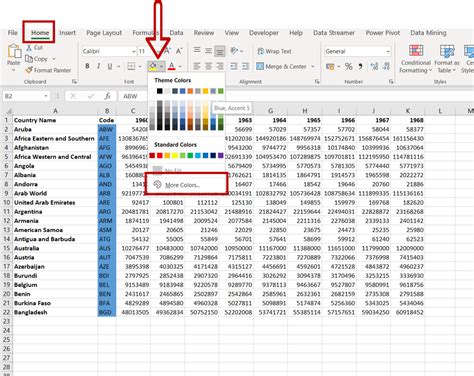Open the Power Pivot tab
Viewport: 474px width, 376px height.
click(x=383, y=33)
